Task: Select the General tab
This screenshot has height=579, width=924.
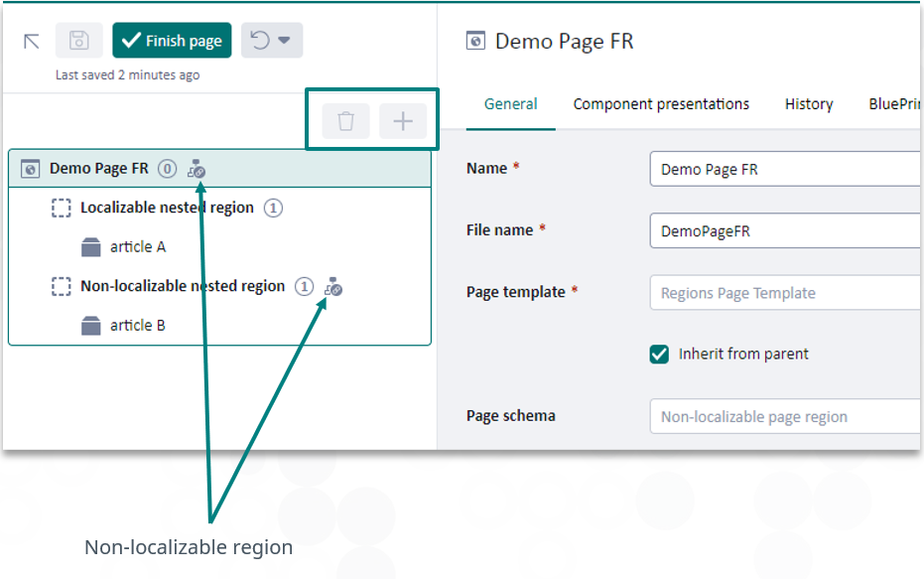Action: tap(510, 104)
